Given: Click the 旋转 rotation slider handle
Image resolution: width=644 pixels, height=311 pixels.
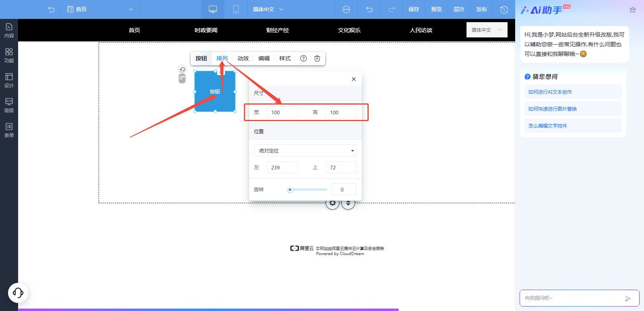Looking at the screenshot, I should tap(290, 189).
